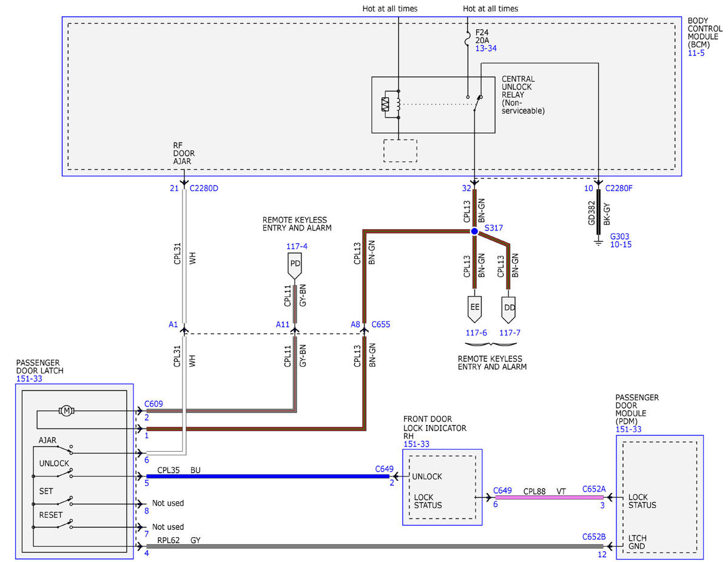Select the motor symbol in the door latch

point(67,411)
